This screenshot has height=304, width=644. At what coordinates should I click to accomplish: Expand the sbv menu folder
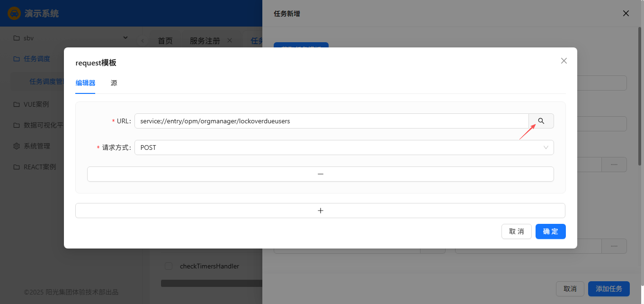point(71,38)
